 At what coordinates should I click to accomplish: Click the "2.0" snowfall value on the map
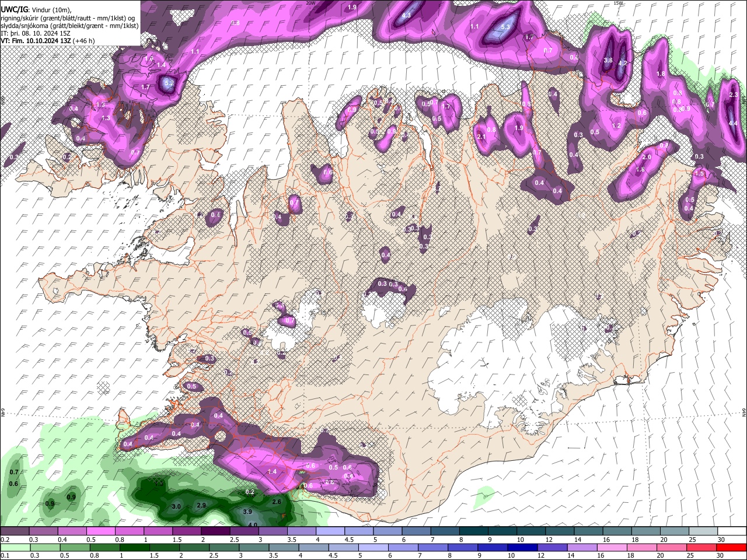click(647, 157)
